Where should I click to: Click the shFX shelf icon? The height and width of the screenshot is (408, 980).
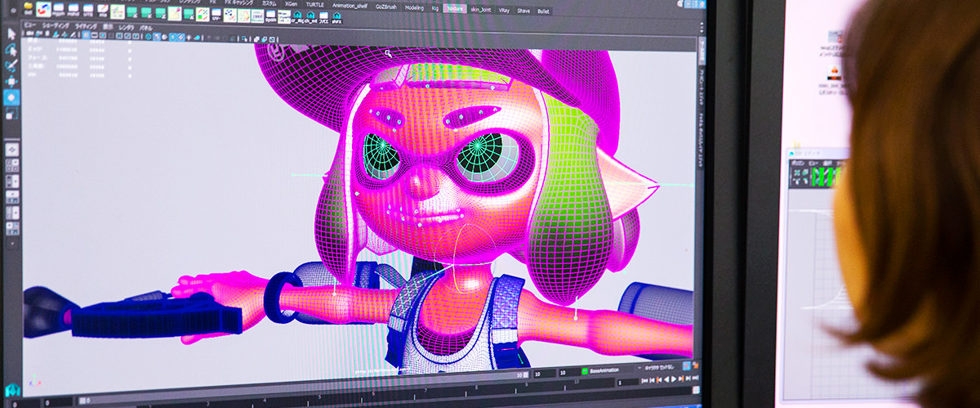pos(336,16)
